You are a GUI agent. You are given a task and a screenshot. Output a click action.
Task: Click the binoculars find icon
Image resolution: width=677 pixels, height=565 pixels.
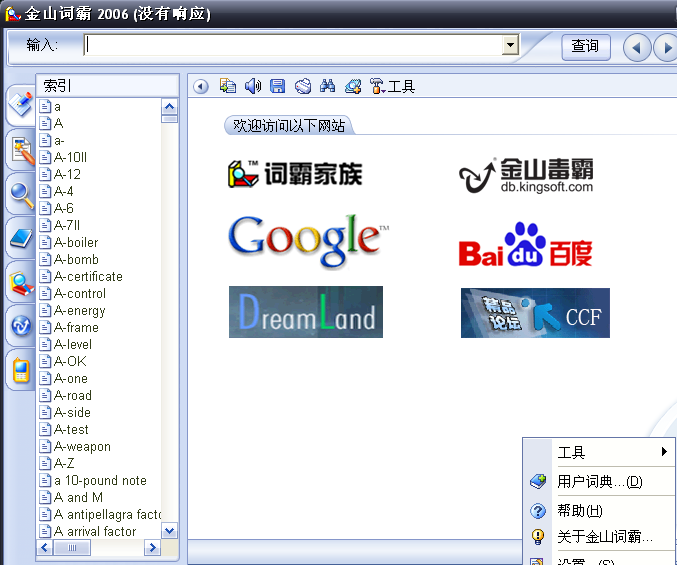(x=328, y=86)
